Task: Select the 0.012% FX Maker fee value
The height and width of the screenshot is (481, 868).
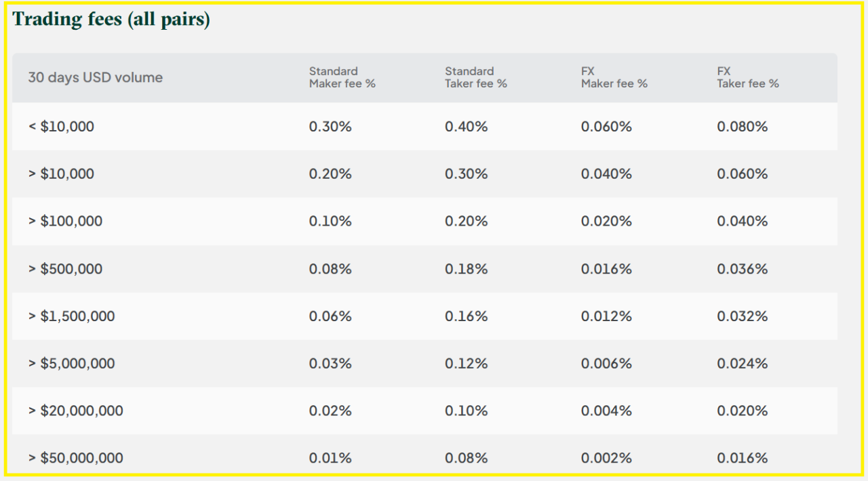Action: (606, 316)
